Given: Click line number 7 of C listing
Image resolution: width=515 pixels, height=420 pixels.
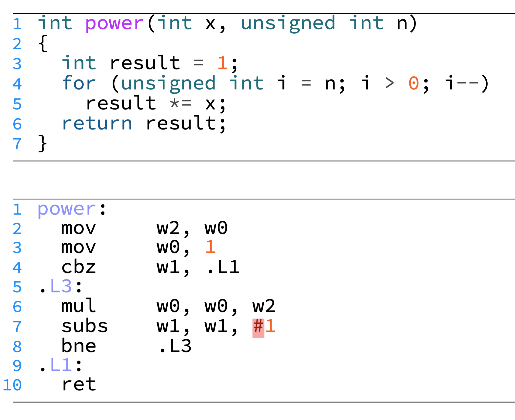Looking at the screenshot, I should [x=17, y=144].
